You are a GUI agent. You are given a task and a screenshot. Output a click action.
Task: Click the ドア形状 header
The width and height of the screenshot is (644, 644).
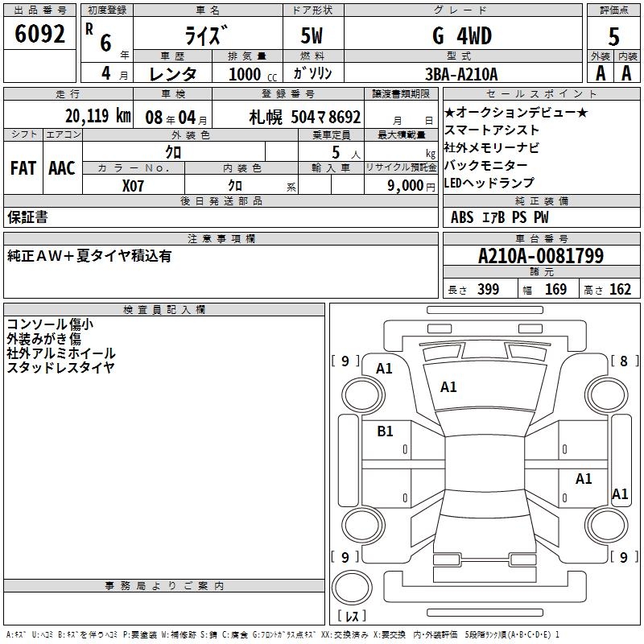pos(312,10)
